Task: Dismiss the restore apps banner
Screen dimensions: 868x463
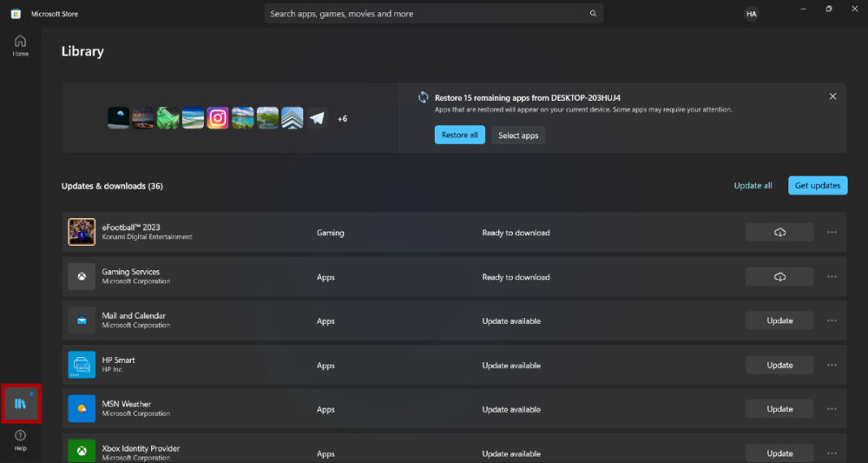Action: [x=832, y=96]
